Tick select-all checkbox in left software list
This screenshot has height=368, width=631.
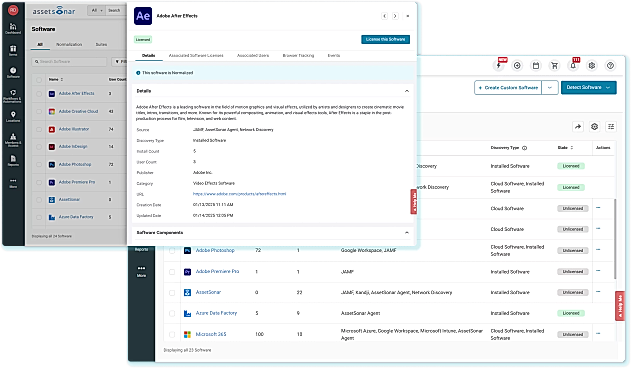(39, 80)
